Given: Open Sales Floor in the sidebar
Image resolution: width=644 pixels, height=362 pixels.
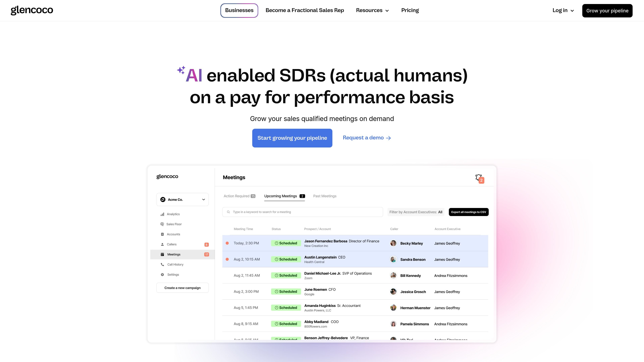Looking at the screenshot, I should (x=174, y=224).
